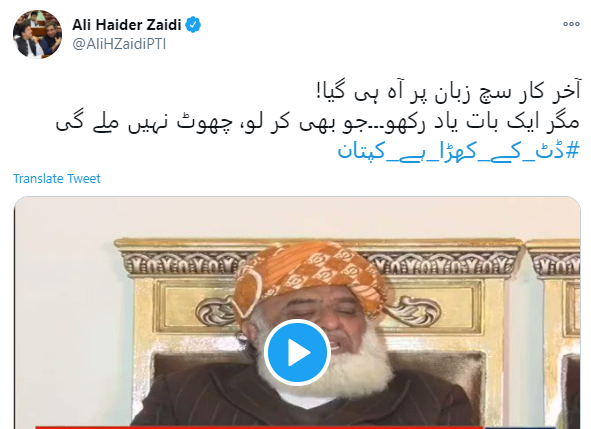Play the embedded tweet video
This screenshot has width=591, height=429.
pyautogui.click(x=297, y=352)
